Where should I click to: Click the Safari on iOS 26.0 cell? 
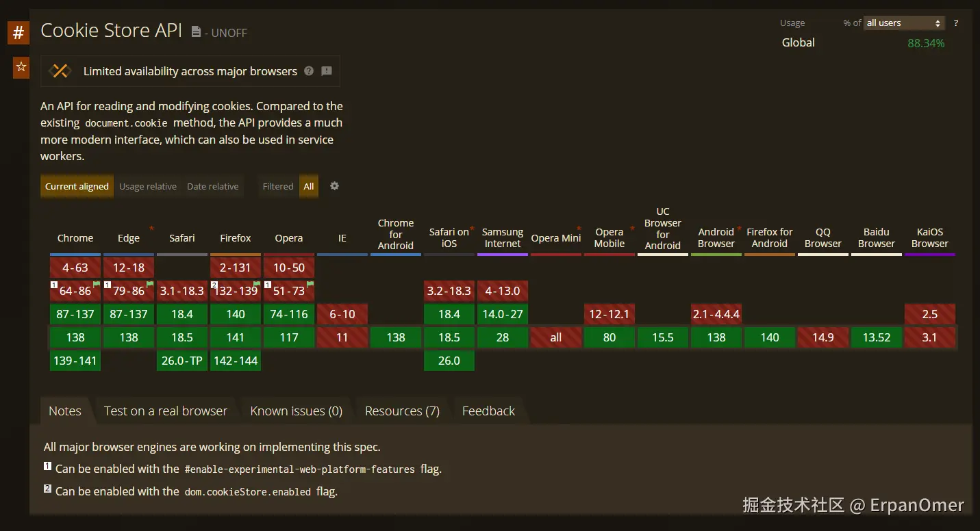tap(449, 361)
